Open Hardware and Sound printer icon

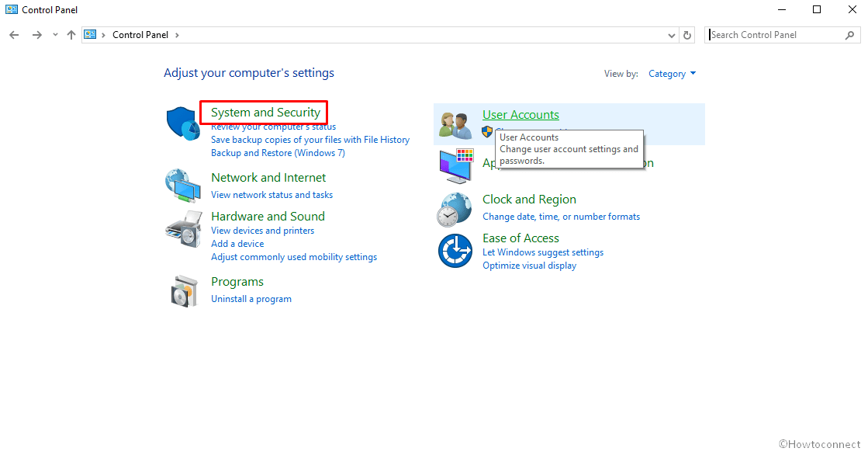183,229
